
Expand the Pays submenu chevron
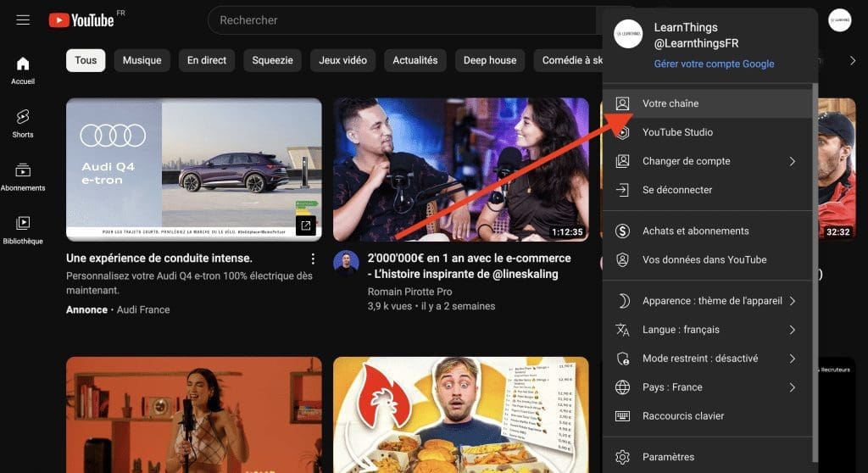pos(793,387)
